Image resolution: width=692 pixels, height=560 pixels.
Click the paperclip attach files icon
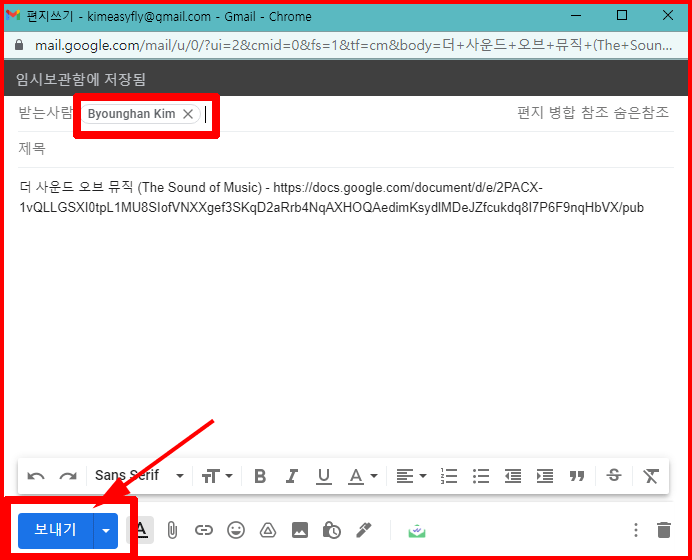point(172,530)
